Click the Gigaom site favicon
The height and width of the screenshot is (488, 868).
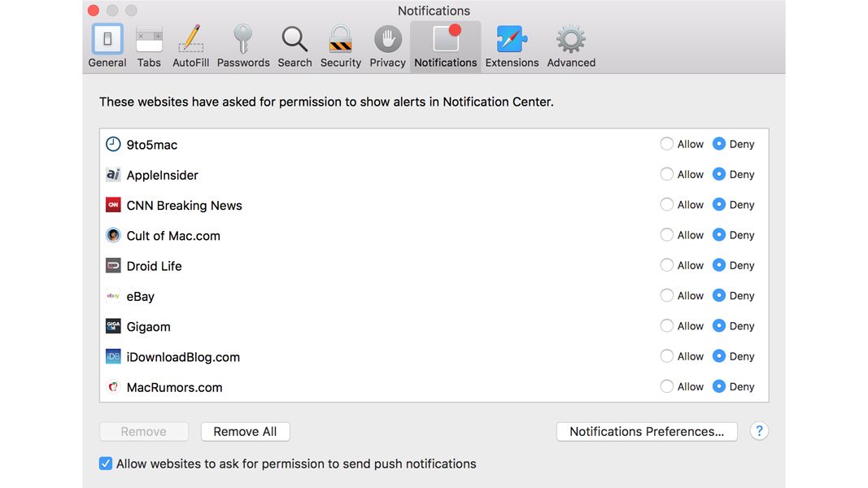tap(113, 326)
